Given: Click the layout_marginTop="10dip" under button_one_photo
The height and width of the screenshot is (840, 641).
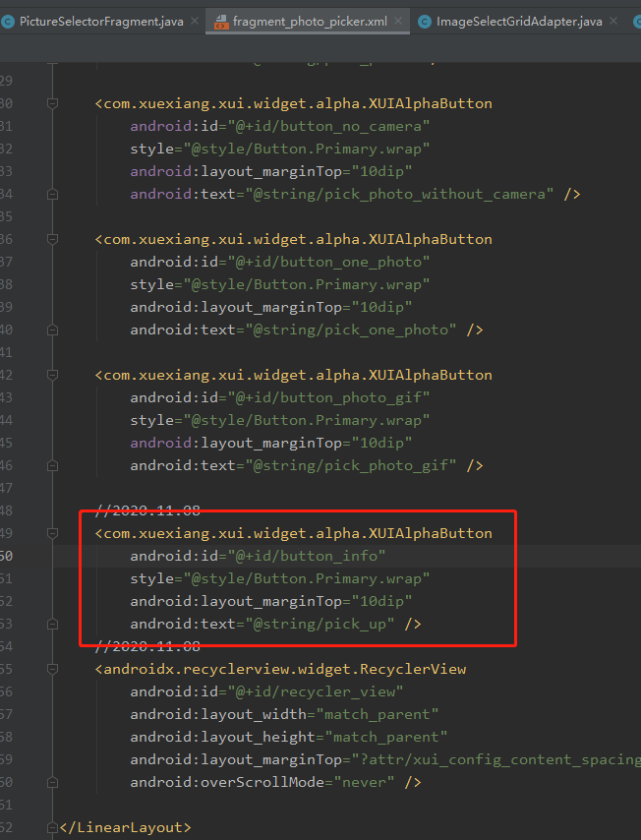Looking at the screenshot, I should [271, 308].
